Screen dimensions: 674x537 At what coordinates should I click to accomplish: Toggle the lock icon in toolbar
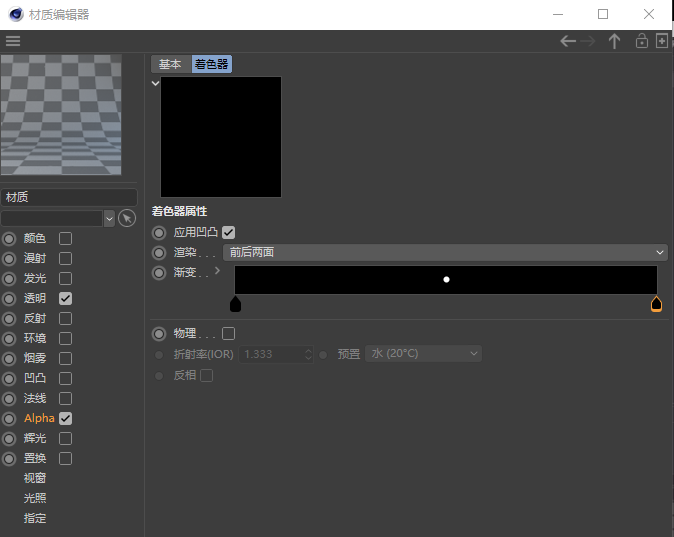(642, 41)
